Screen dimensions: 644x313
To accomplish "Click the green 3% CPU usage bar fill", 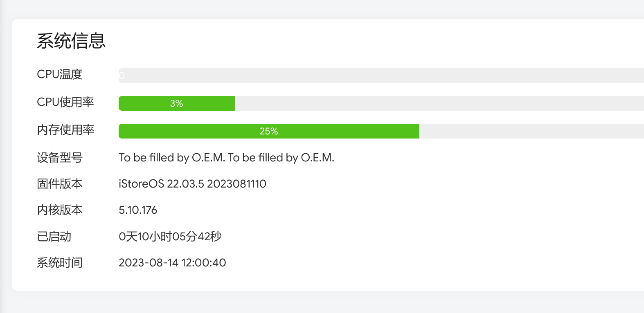I will coord(176,103).
